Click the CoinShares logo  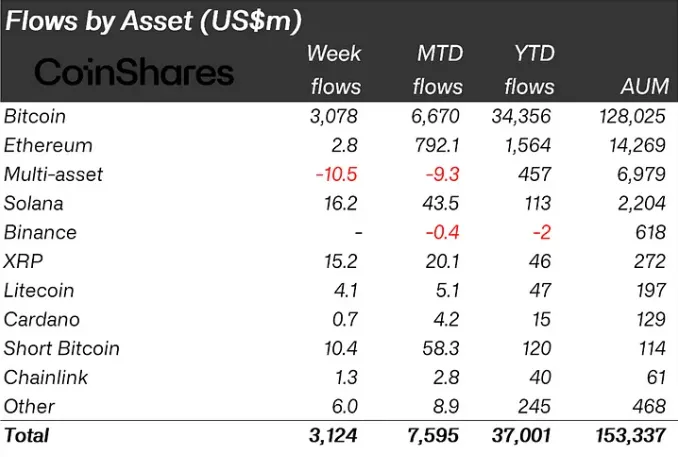pos(134,72)
